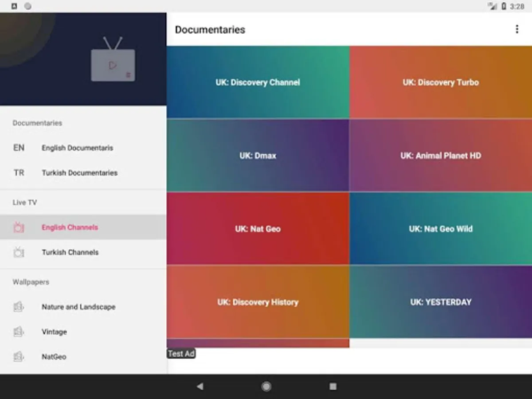The height and width of the screenshot is (399, 532).
Task: Open UK: Animal Planet HD tile
Action: (441, 155)
